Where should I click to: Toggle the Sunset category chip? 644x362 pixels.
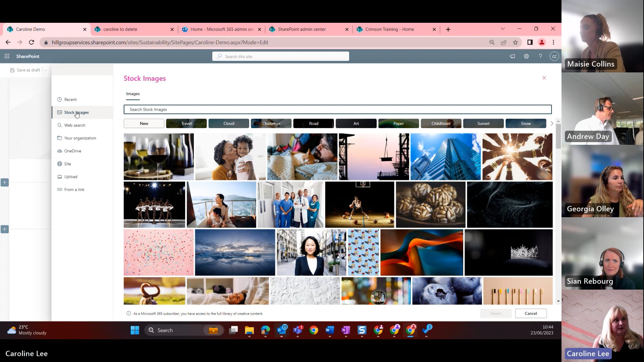coord(483,123)
